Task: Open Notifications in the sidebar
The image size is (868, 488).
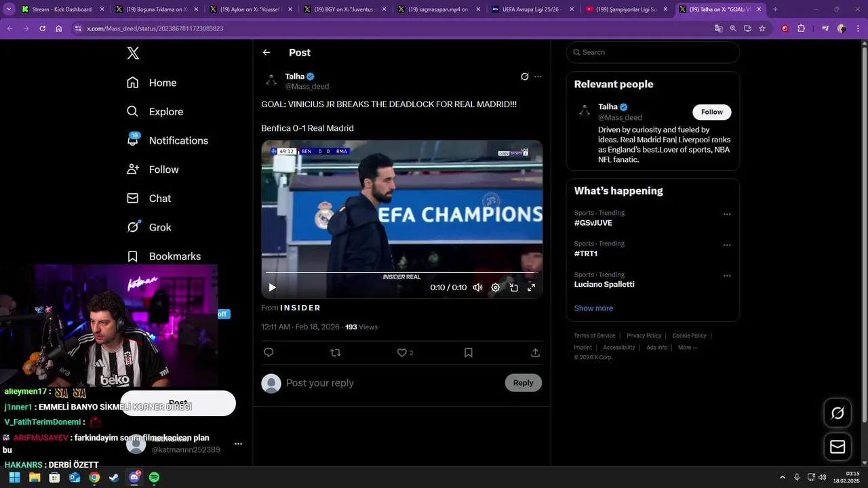Action: [x=167, y=140]
